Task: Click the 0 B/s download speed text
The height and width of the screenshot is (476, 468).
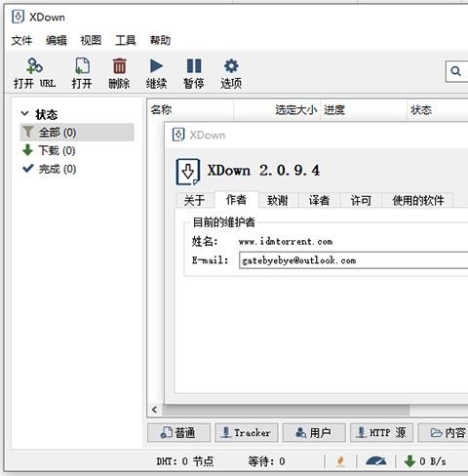Action: tap(433, 461)
